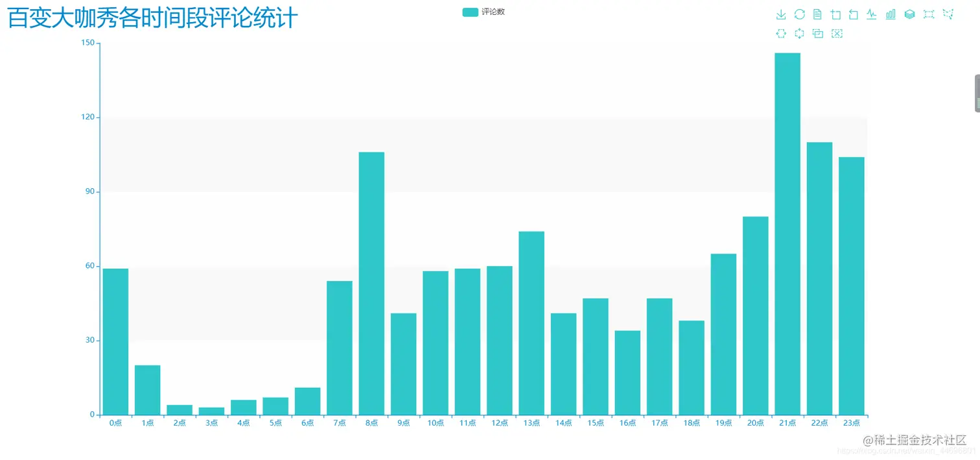Click the x-axis label 13点
Image resolution: width=980 pixels, height=460 pixels.
point(531,423)
